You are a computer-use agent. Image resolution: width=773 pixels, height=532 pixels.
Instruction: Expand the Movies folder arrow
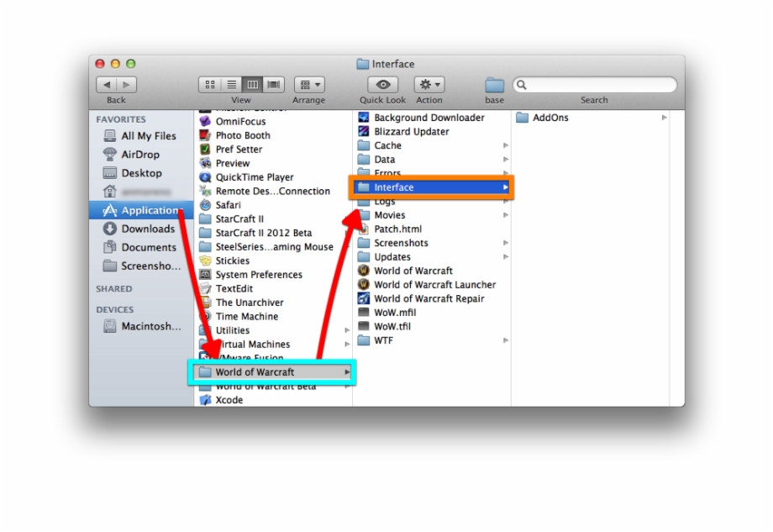(x=505, y=215)
